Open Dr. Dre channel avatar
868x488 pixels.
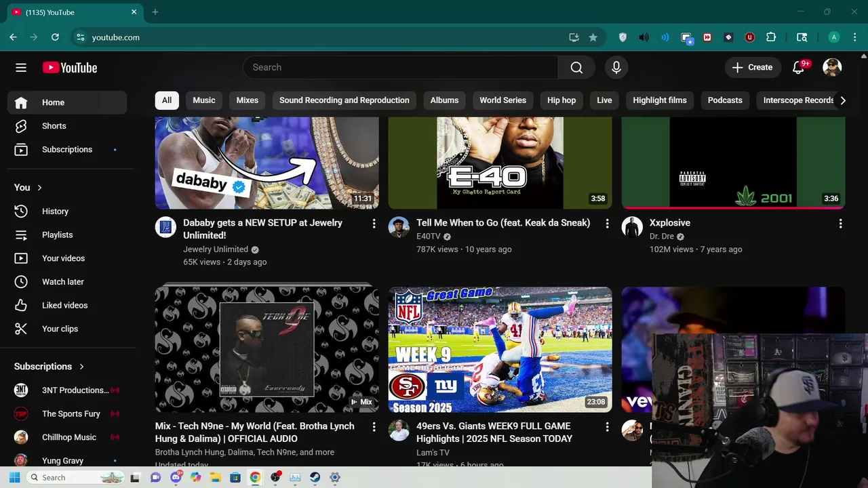(632, 227)
